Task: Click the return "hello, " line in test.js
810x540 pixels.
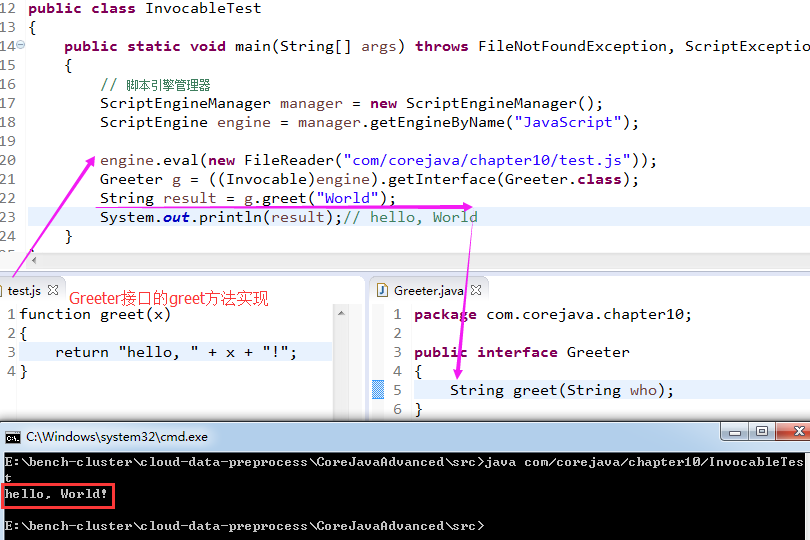Action: click(x=176, y=352)
